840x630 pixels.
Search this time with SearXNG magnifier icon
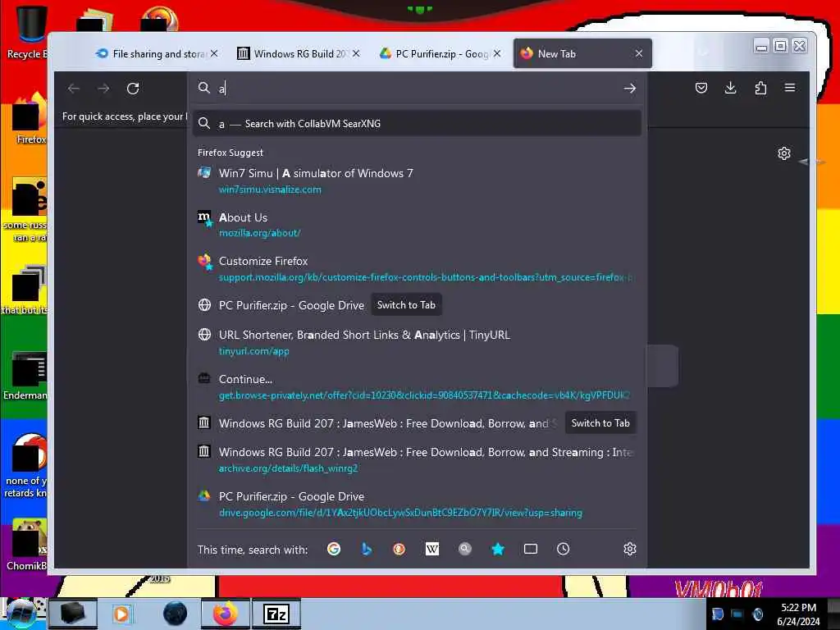(465, 549)
